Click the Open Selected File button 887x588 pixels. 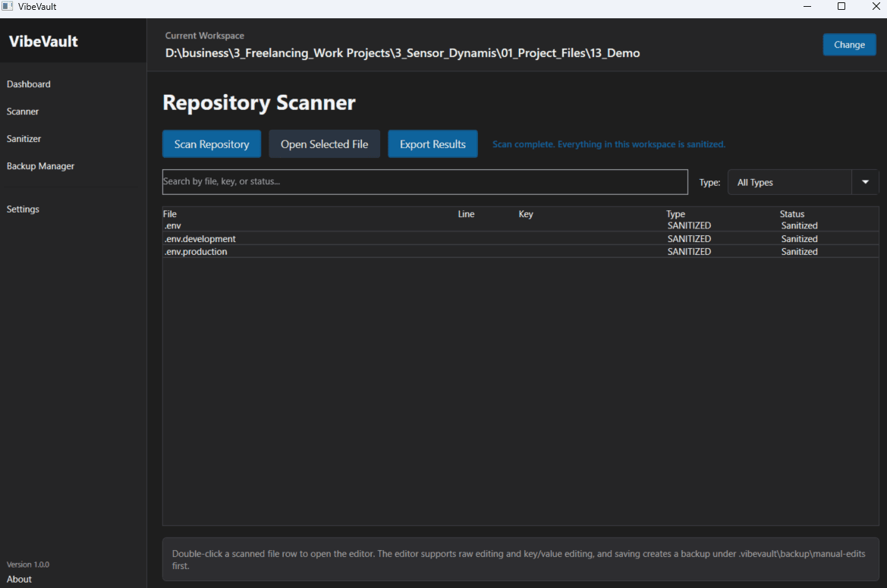(324, 143)
